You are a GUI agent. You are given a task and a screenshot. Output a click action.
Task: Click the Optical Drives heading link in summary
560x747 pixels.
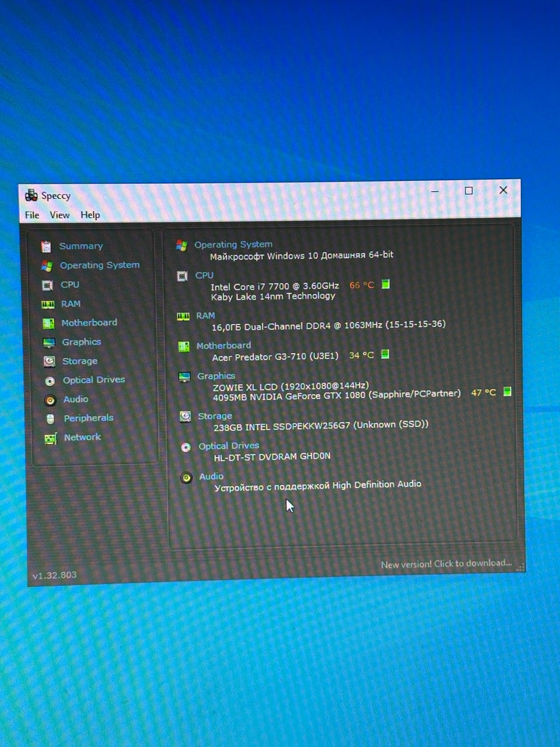[229, 446]
